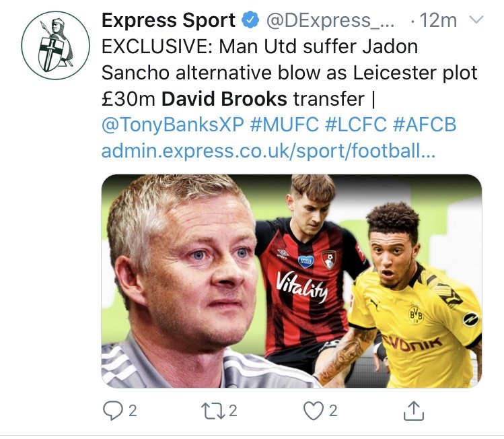Select the #LCFC hashtag
504x439 pixels.
pyautogui.click(x=356, y=124)
